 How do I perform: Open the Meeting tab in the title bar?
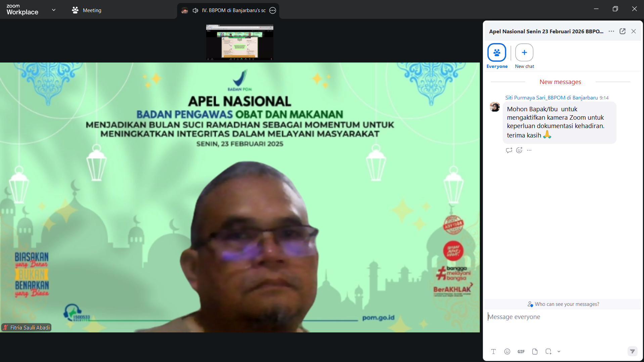(x=87, y=10)
